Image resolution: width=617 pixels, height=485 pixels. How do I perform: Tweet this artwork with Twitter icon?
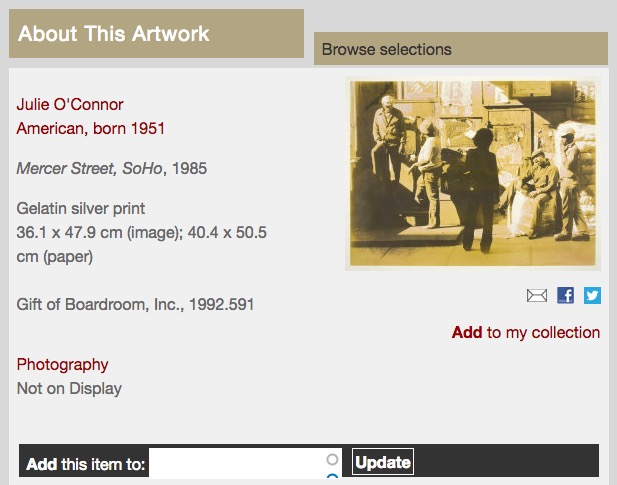(592, 295)
